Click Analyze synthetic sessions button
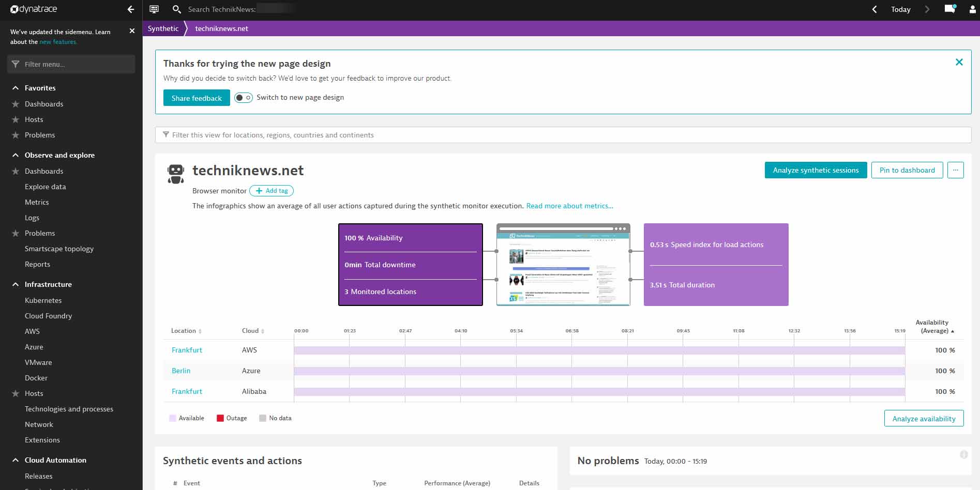The width and height of the screenshot is (980, 490). (816, 170)
